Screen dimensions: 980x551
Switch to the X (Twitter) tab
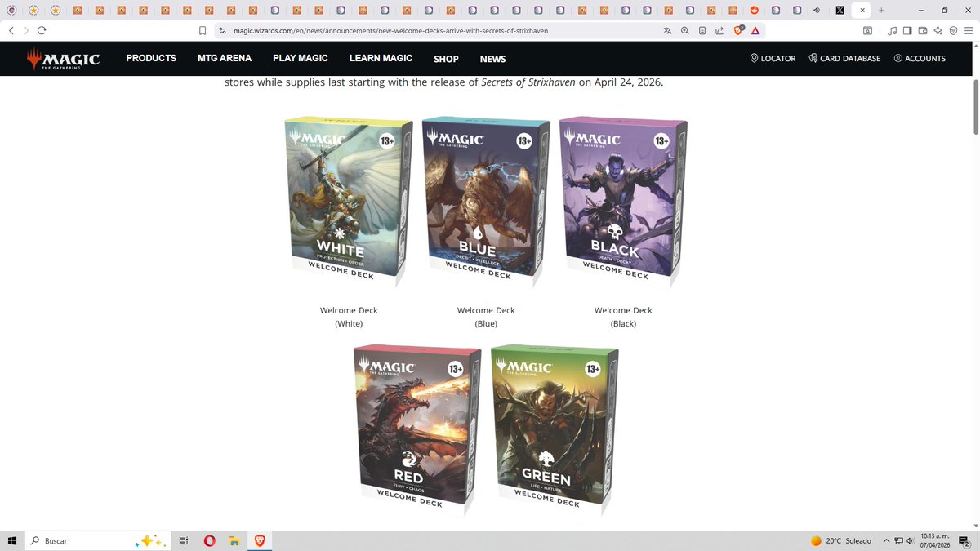click(x=840, y=10)
